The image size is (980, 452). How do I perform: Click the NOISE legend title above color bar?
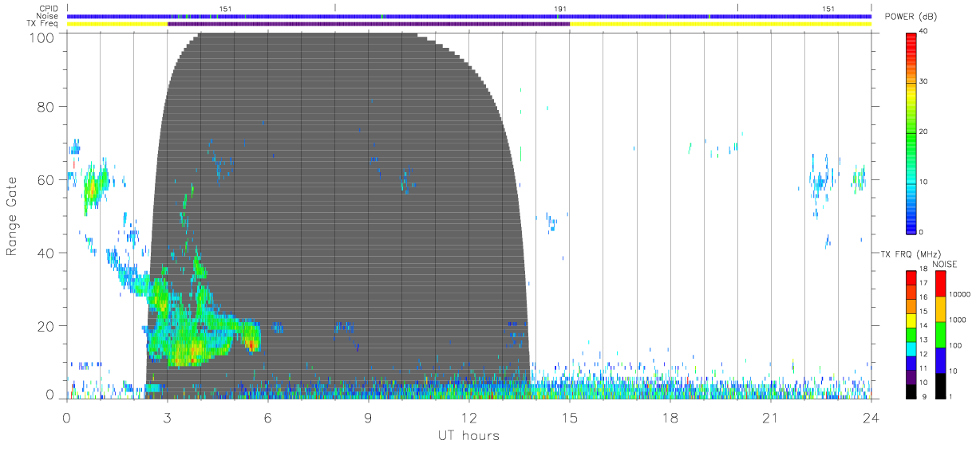(946, 264)
